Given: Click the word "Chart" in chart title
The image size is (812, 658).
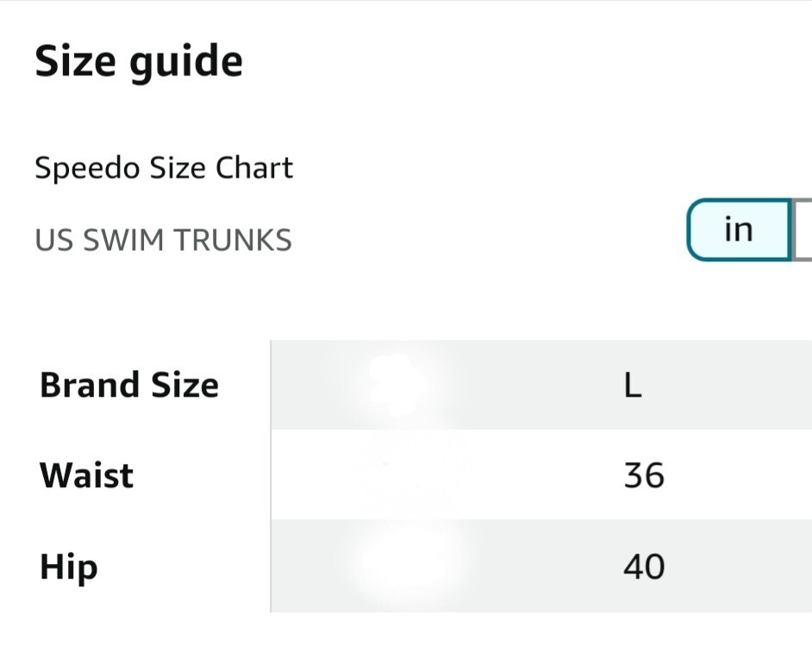Looking at the screenshot, I should (253, 167).
